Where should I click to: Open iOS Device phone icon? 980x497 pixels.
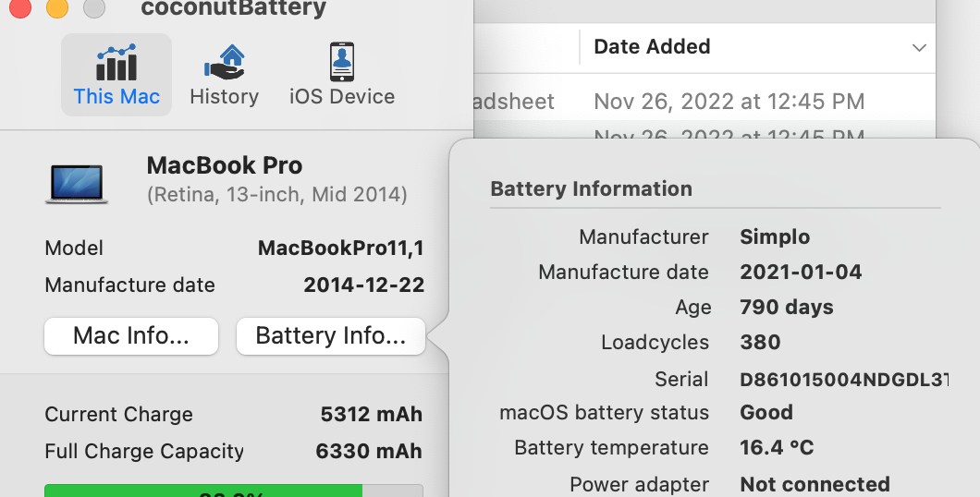click(x=342, y=62)
